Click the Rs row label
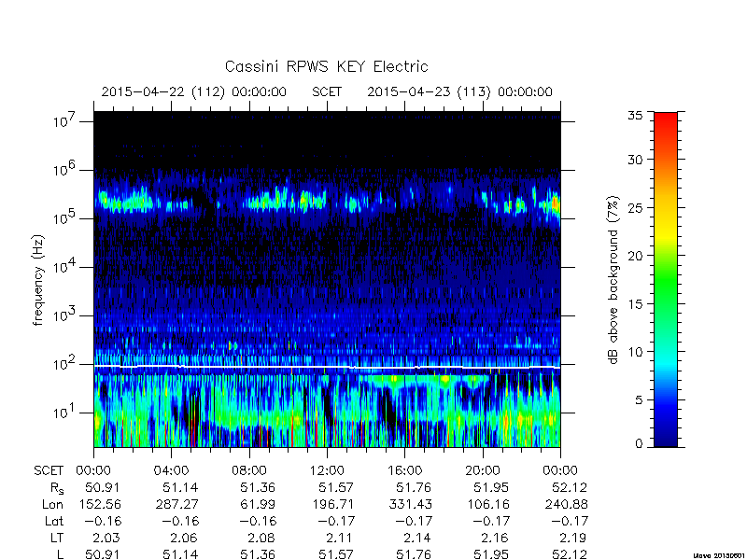747x560 pixels. (56, 488)
